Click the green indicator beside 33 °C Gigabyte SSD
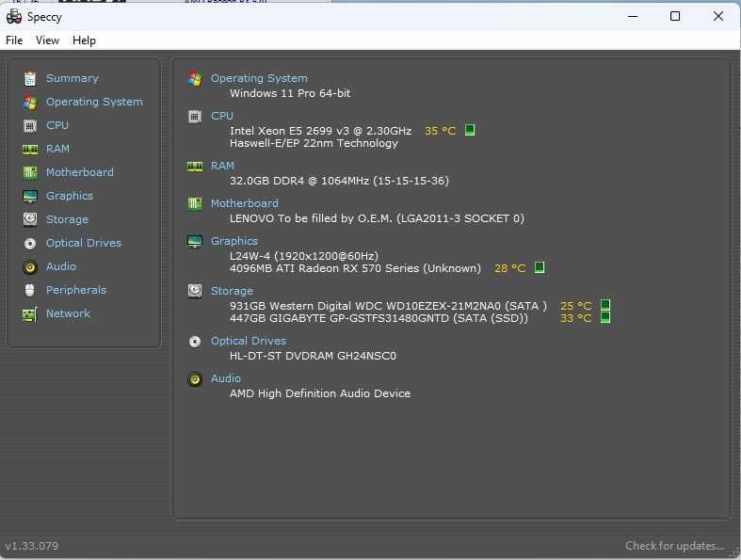The width and height of the screenshot is (741, 560). 605,317
